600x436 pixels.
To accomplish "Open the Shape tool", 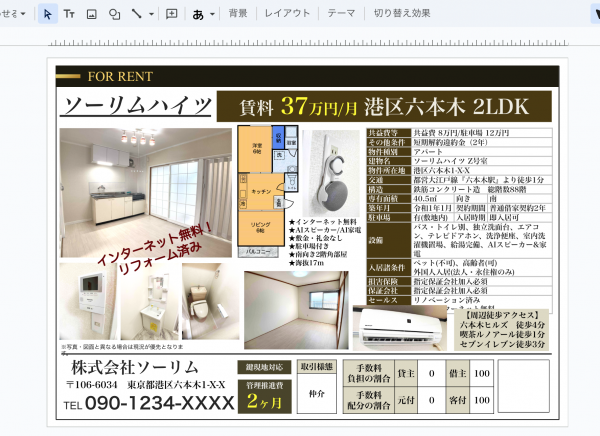I will pos(114,14).
